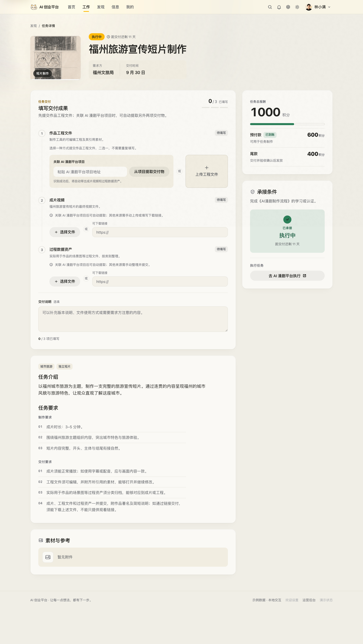363x644 pixels.
Task: Go to the 首页 nav tab
Action: pyautogui.click(x=72, y=7)
